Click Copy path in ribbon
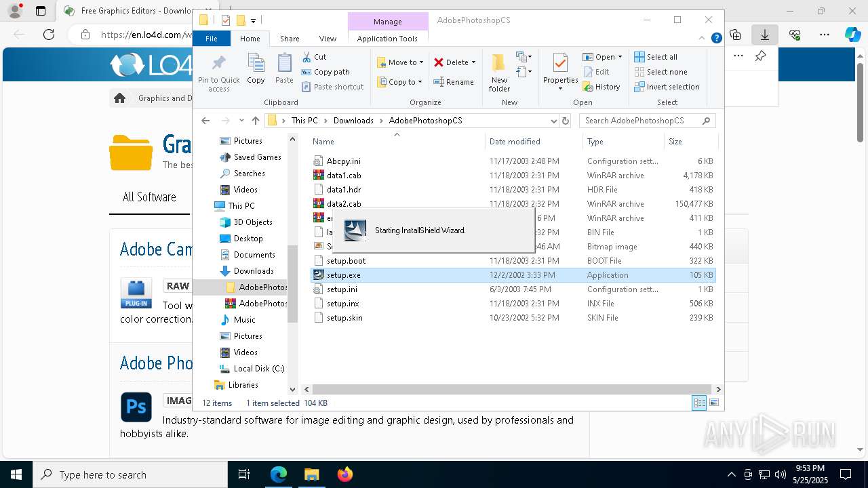Viewport: 868px width, 488px height. [325, 72]
